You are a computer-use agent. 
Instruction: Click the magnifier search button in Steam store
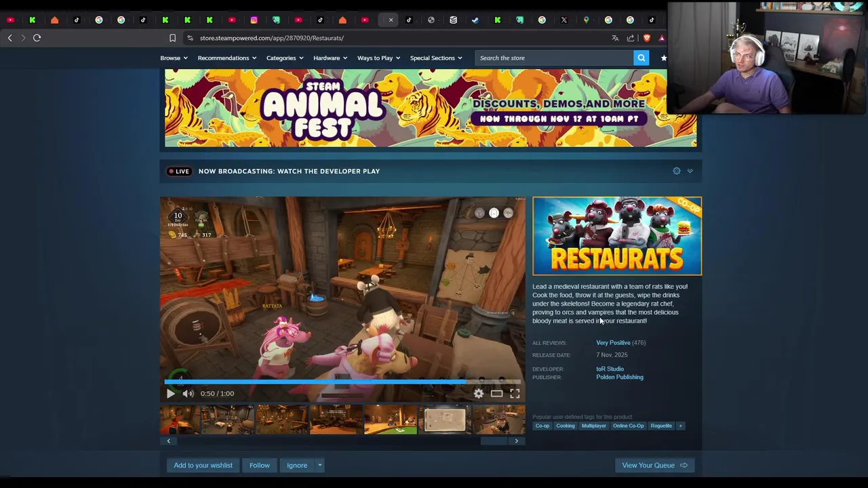coord(641,58)
